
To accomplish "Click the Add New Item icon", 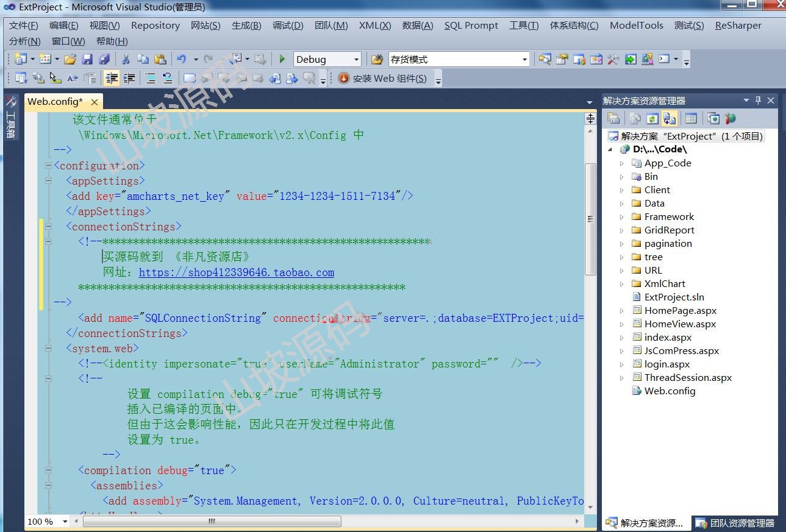I will [x=45, y=59].
